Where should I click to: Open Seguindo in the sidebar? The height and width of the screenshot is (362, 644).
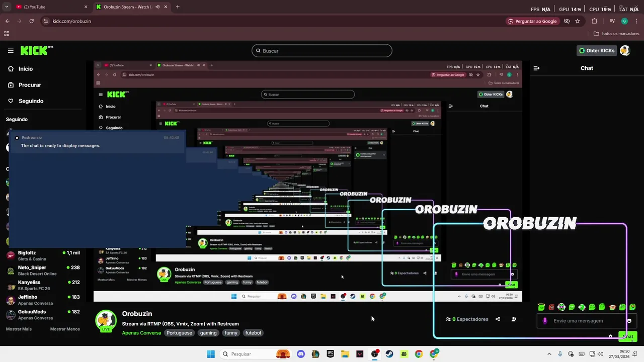tap(31, 101)
